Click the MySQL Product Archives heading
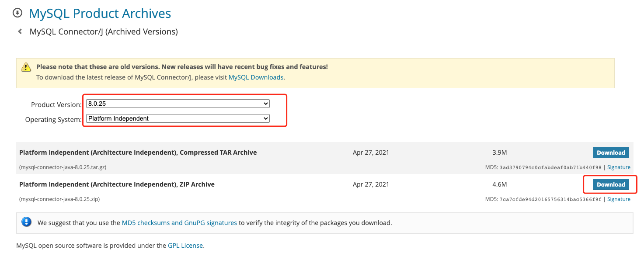 [x=100, y=14]
